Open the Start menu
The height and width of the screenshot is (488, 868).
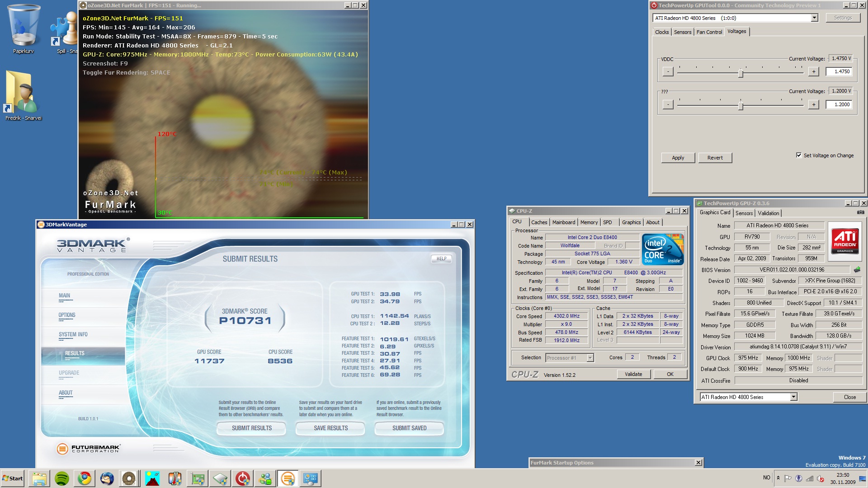click(13, 479)
